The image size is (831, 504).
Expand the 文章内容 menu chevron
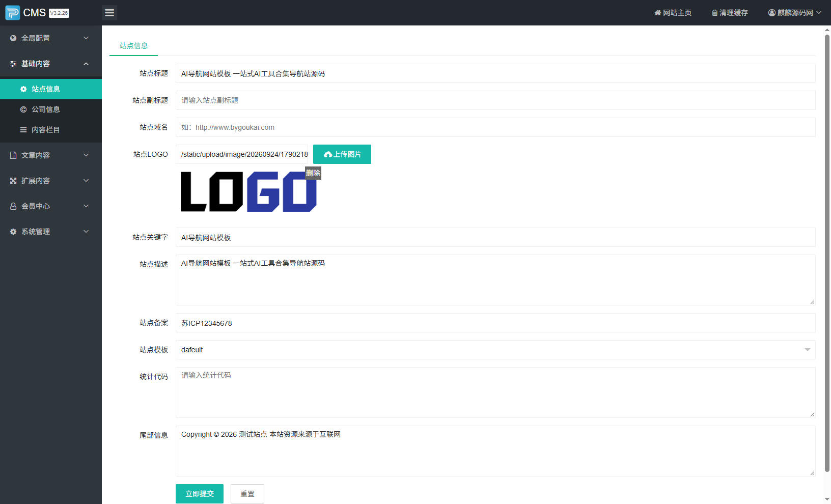pyautogui.click(x=86, y=155)
